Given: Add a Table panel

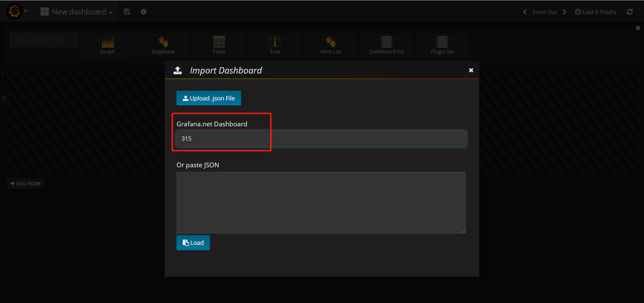Looking at the screenshot, I should point(219,45).
